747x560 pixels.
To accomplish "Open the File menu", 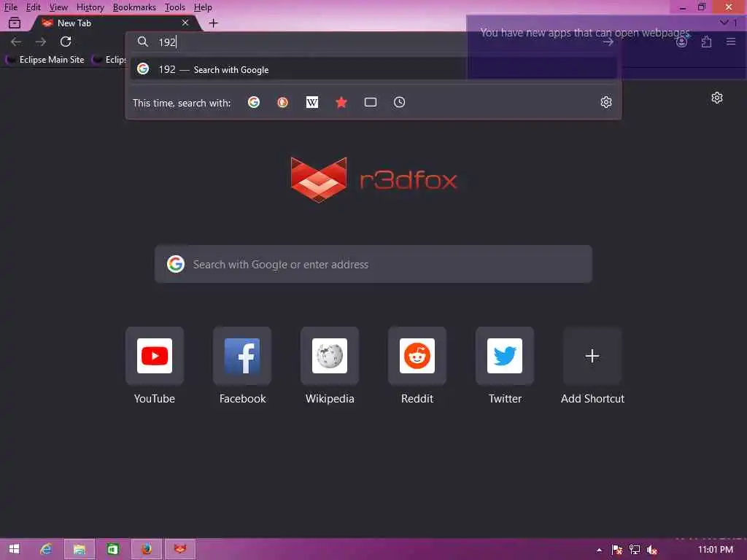I will [10, 7].
